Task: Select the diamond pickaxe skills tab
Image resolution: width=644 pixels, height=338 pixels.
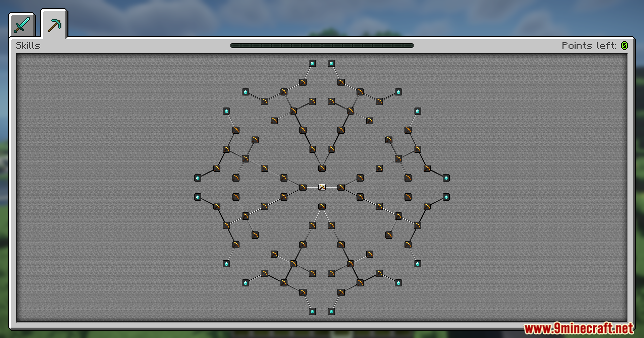Action: 55,25
